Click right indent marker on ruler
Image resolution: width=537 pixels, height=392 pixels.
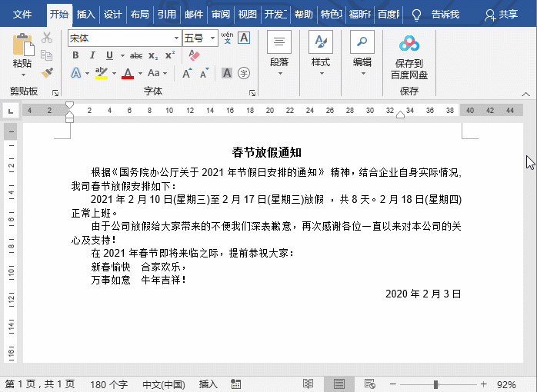(400, 115)
